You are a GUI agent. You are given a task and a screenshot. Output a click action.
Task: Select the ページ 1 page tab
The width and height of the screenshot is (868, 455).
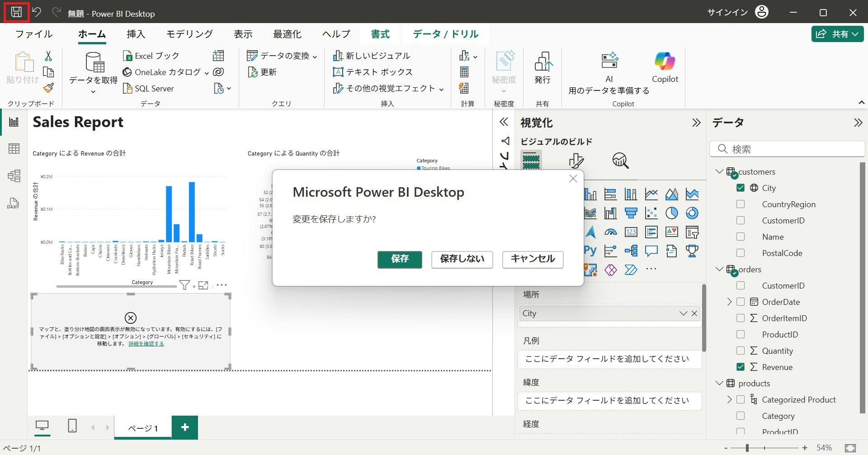(143, 428)
